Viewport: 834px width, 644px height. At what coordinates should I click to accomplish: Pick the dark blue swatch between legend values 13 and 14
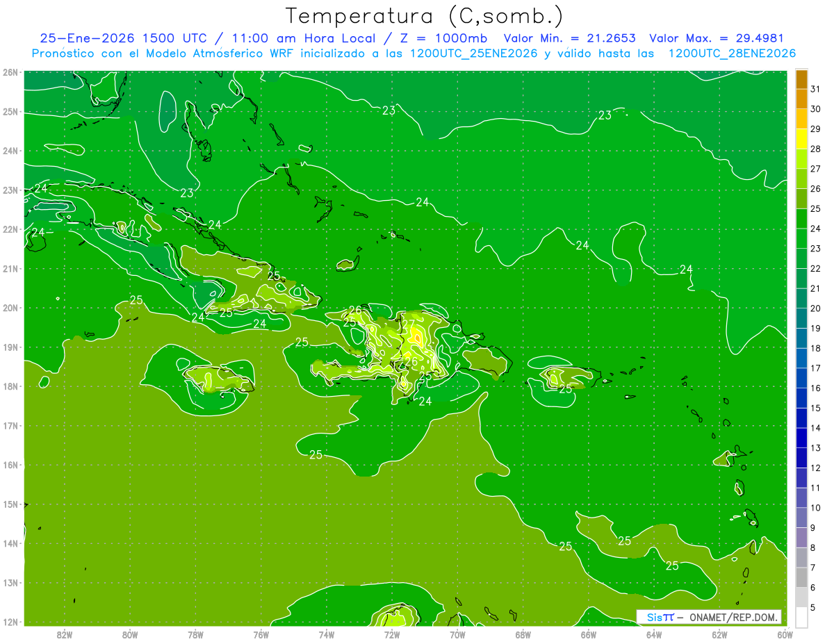(801, 438)
